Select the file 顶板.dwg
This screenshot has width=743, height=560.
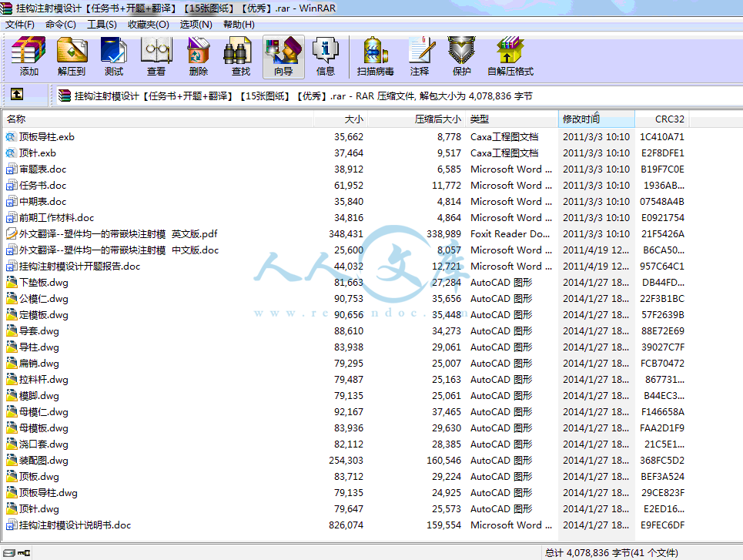click(x=39, y=477)
